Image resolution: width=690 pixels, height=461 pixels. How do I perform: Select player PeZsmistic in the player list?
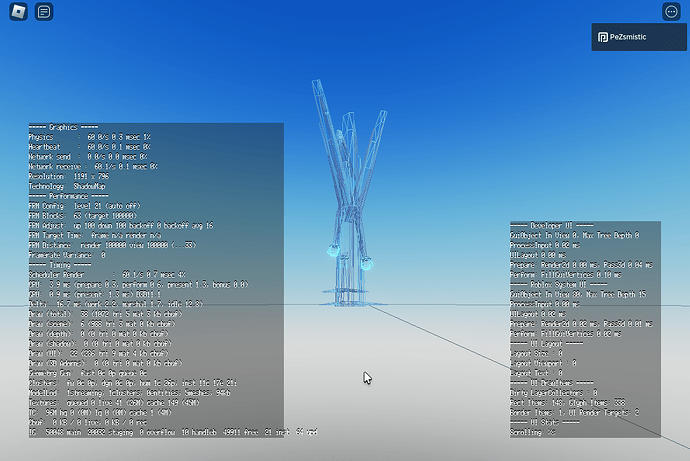(639, 37)
